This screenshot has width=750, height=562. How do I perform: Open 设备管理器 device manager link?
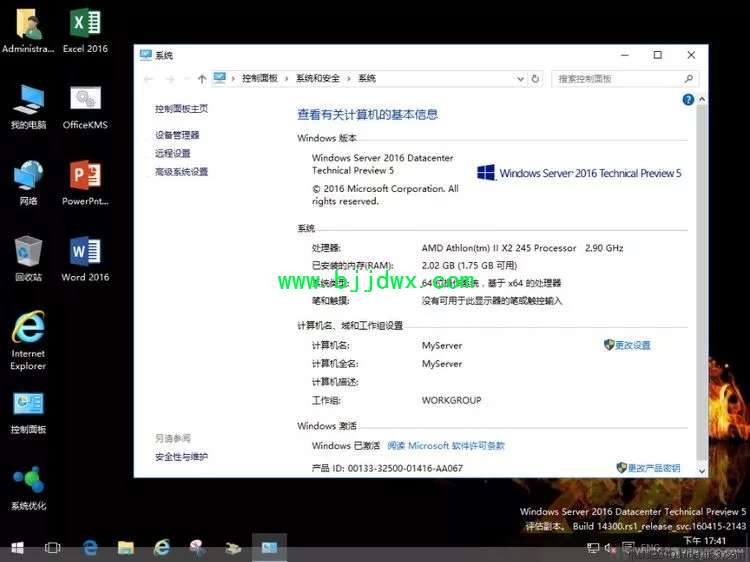pos(177,135)
